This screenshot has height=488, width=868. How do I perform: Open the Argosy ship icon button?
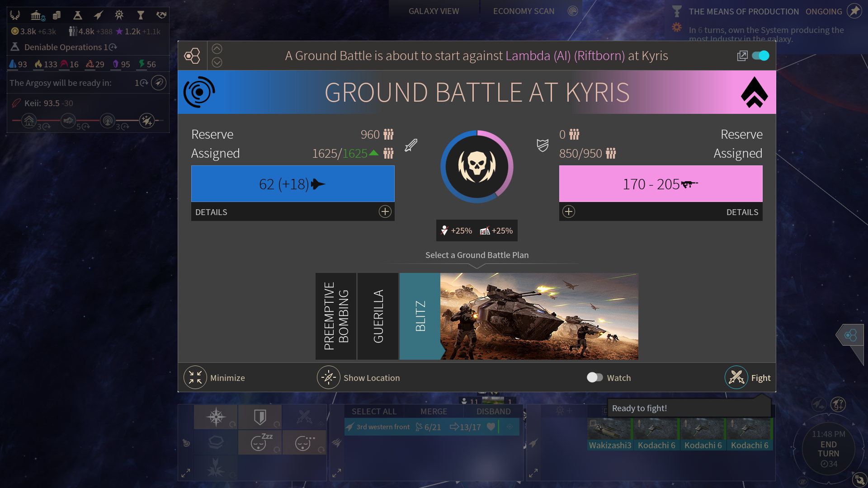tap(159, 83)
